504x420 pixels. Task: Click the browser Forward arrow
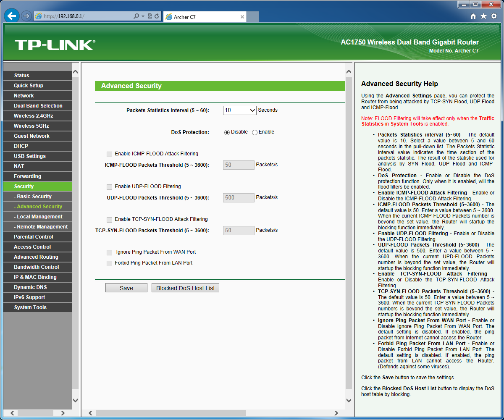(26, 16)
